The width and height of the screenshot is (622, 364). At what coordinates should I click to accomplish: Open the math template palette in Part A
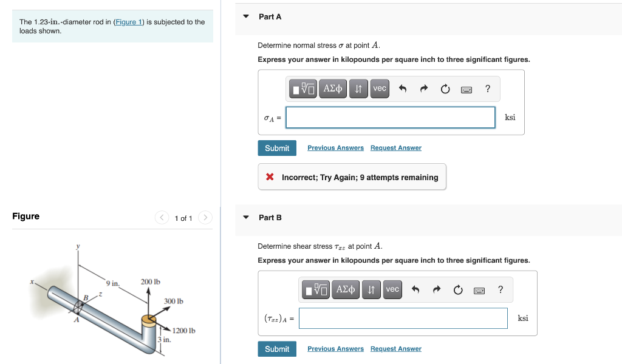tap(302, 88)
